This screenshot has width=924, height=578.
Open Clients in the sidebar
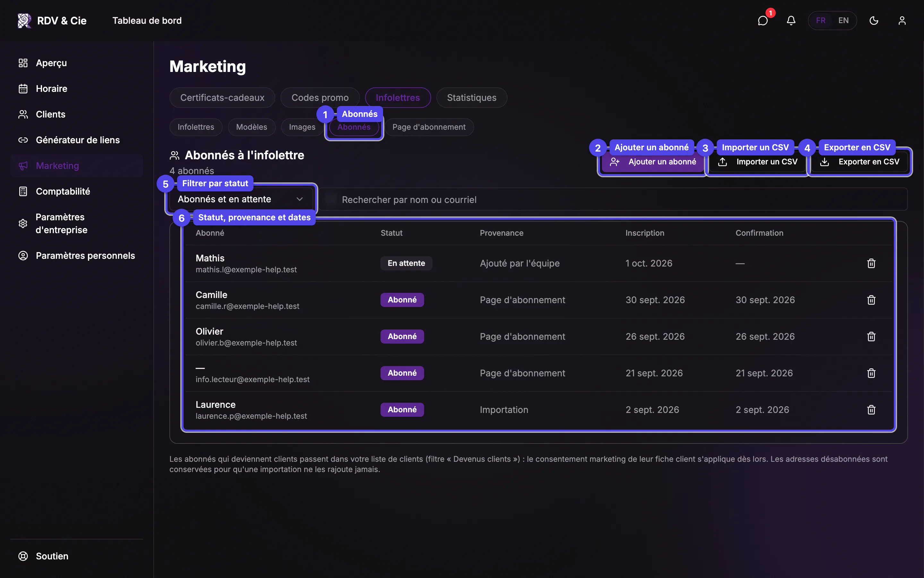[76, 114]
